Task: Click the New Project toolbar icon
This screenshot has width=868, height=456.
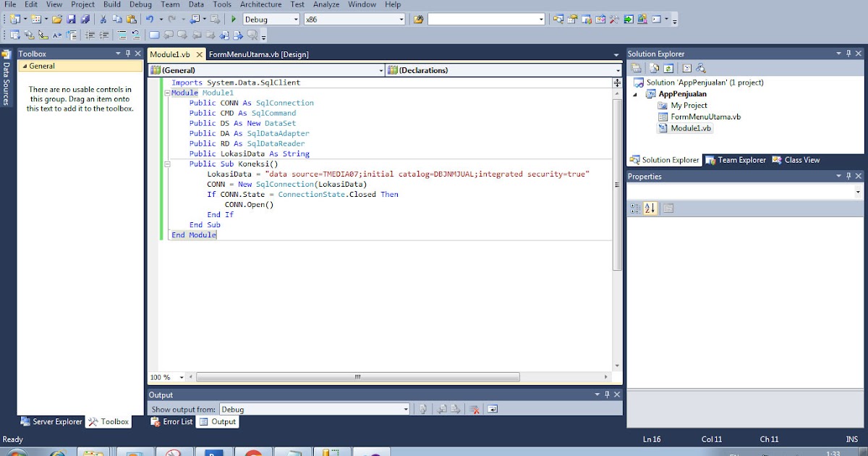Action: click(x=14, y=20)
